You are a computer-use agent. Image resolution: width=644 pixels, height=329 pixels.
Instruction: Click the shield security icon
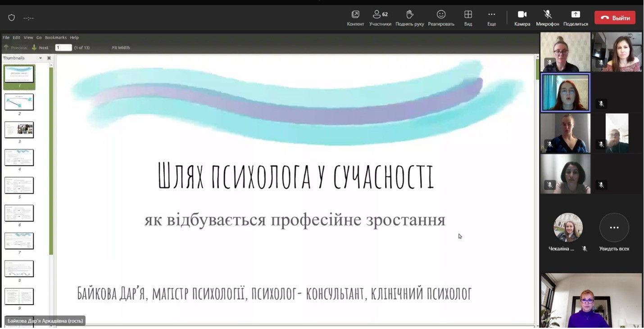click(12, 18)
